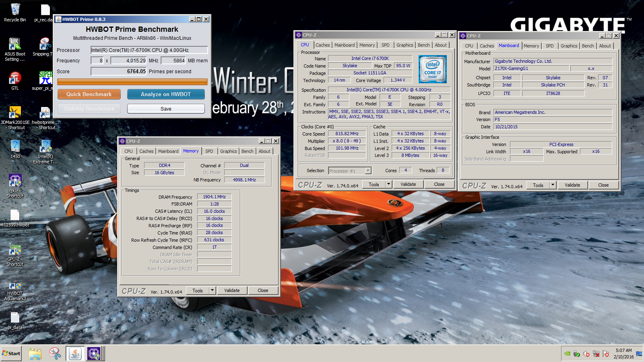Screen dimensions: 644x362
Task: Open Graphics tab in Mainboard window
Action: coord(569,46)
